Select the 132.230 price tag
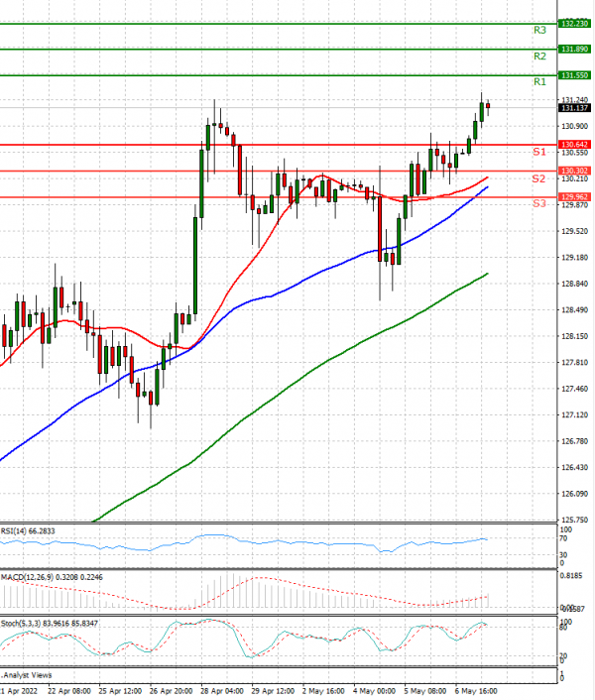This screenshot has height=700, width=595. (x=574, y=23)
